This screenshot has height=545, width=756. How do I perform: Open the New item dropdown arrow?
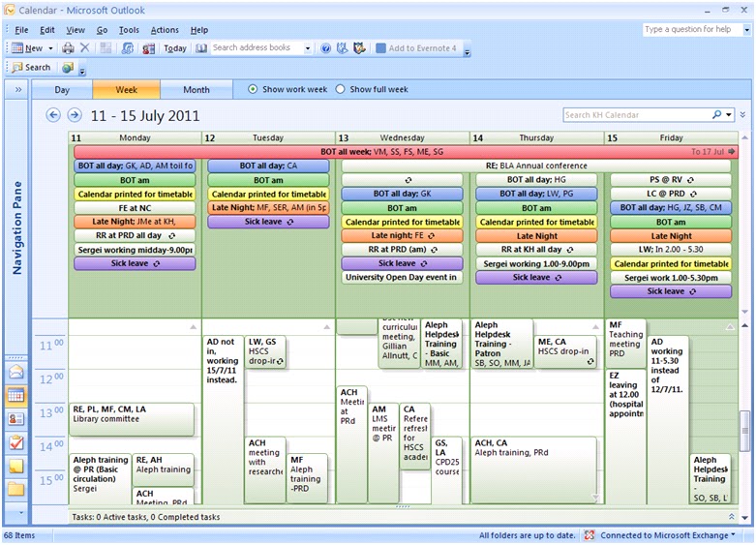50,48
